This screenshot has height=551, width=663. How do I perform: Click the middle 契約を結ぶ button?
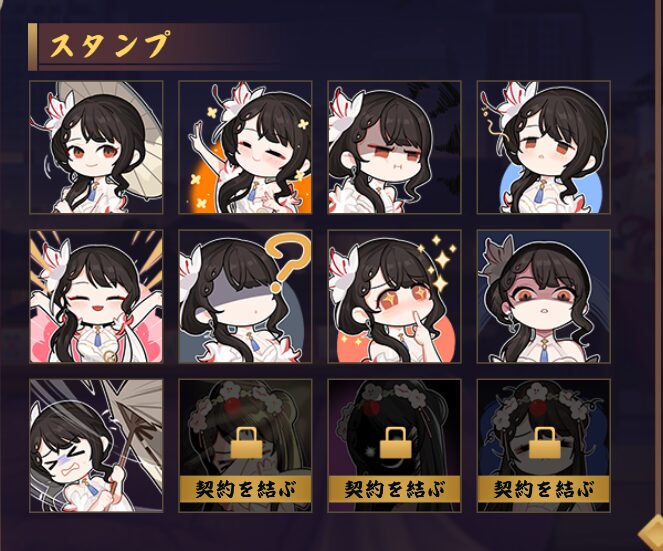tap(395, 489)
